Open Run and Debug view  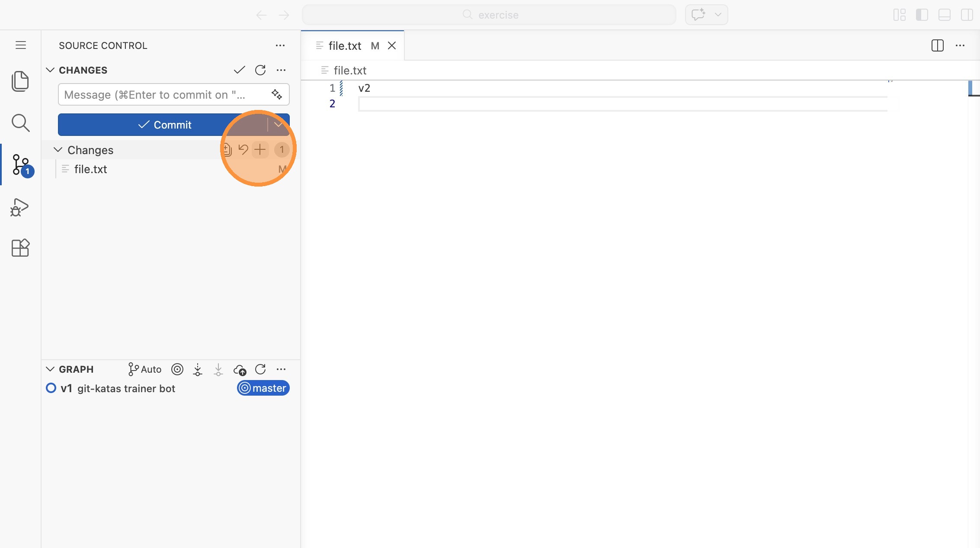click(20, 207)
